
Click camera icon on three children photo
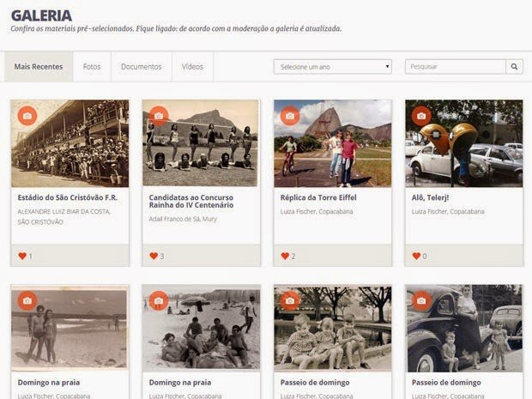290,300
